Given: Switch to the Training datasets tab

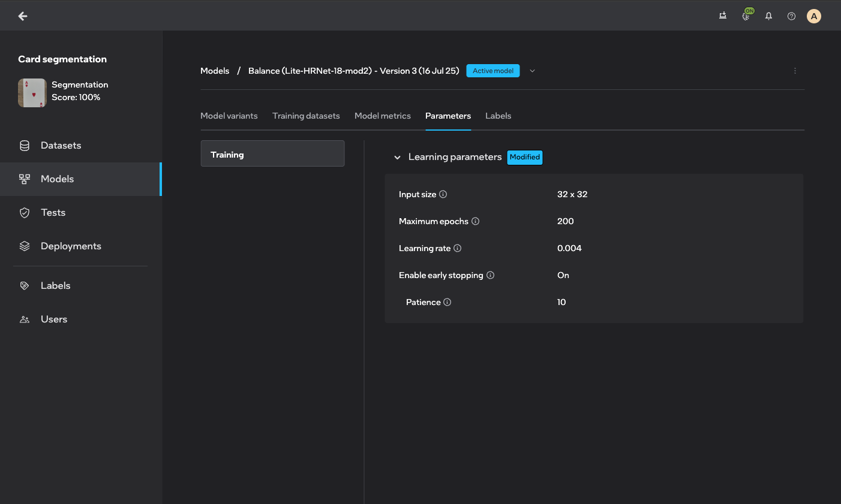Looking at the screenshot, I should (x=306, y=116).
